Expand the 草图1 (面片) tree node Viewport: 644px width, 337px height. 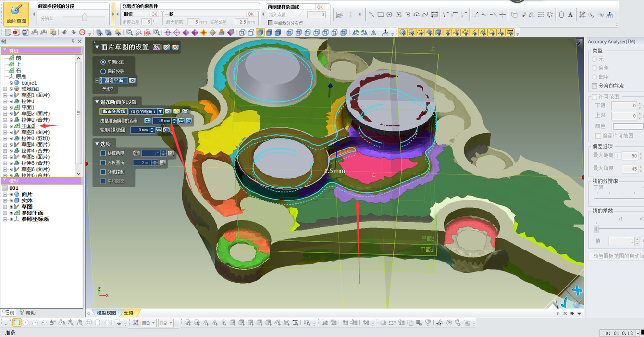click(x=5, y=95)
